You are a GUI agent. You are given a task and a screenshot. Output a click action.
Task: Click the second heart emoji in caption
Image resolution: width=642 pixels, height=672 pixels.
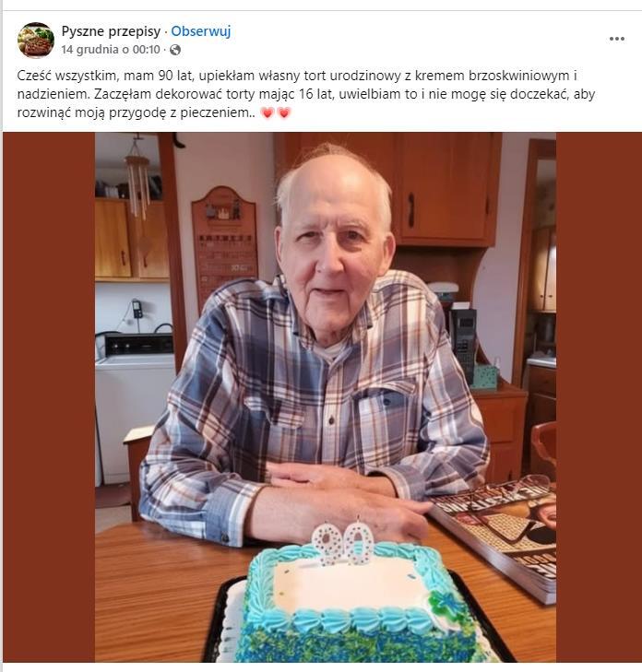tap(284, 112)
